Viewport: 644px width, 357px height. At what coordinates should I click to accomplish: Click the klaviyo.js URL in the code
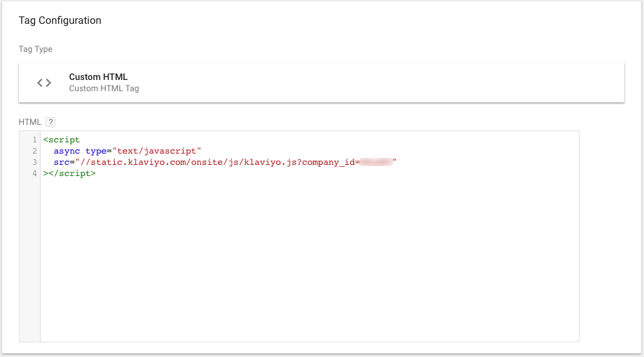(210, 162)
